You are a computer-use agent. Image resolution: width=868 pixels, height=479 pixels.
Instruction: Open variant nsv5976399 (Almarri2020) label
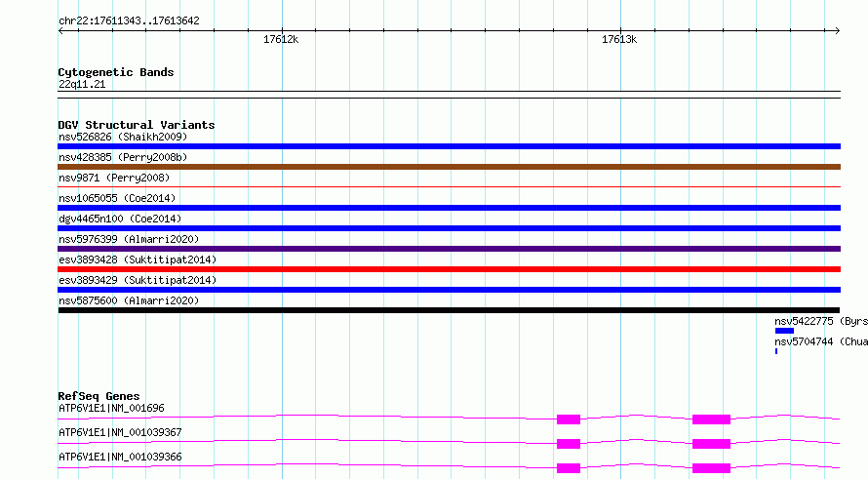[x=129, y=239]
